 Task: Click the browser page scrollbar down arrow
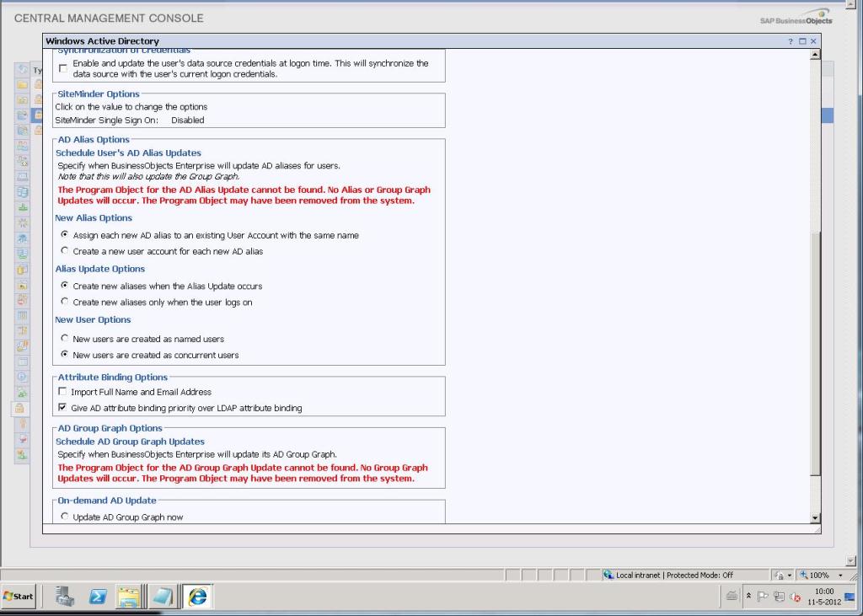(851, 561)
